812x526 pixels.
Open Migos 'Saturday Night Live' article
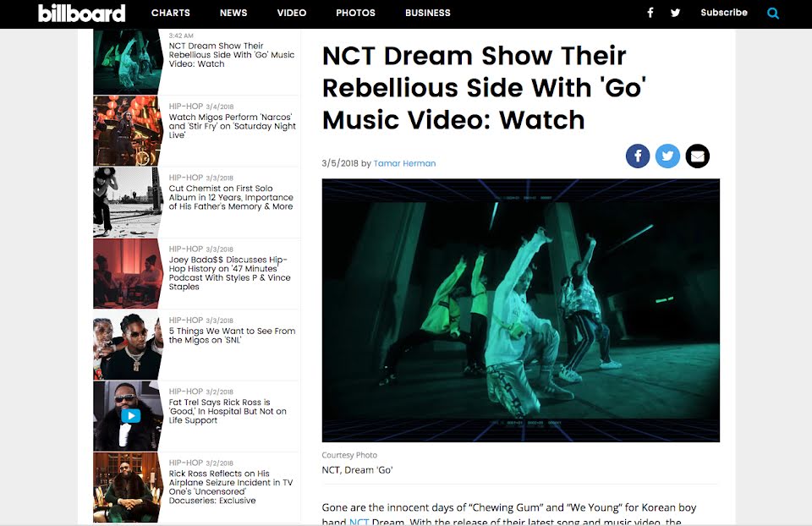(232, 126)
